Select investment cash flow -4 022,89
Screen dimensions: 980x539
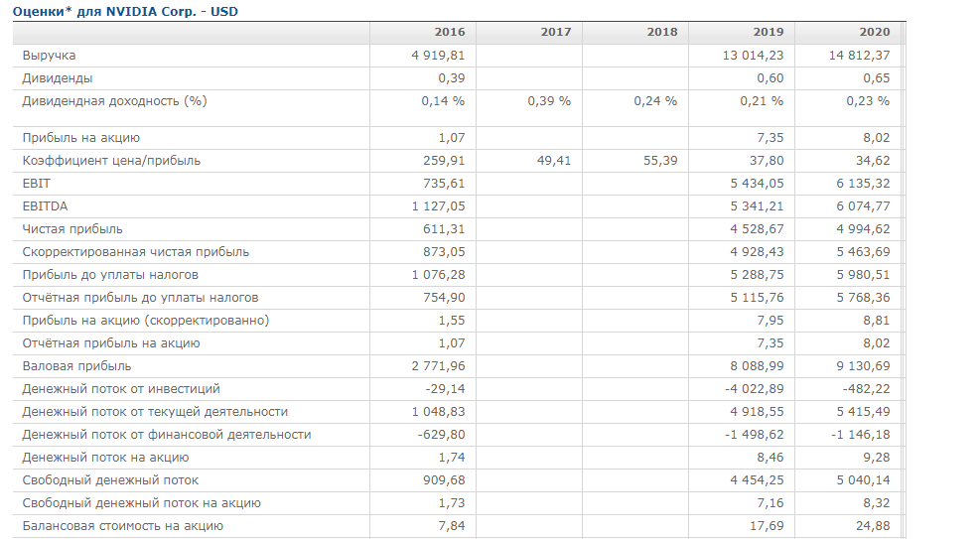(x=755, y=388)
